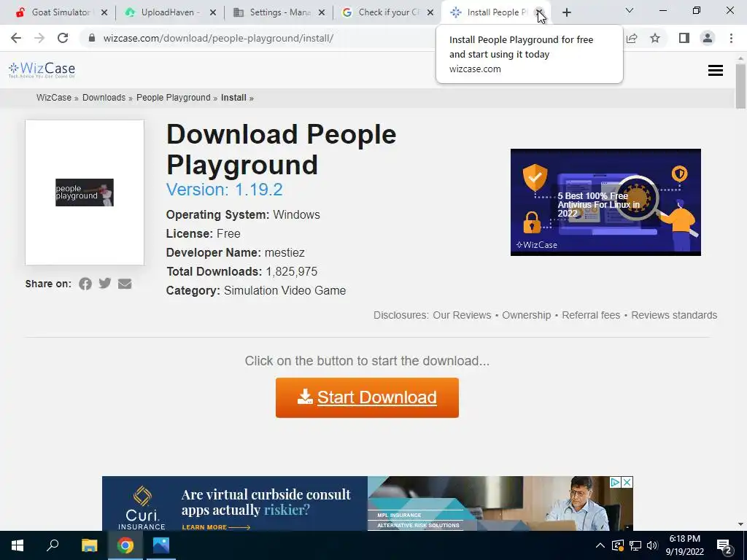Open the Windows Start menu
This screenshot has width=747, height=560.
click(18, 545)
